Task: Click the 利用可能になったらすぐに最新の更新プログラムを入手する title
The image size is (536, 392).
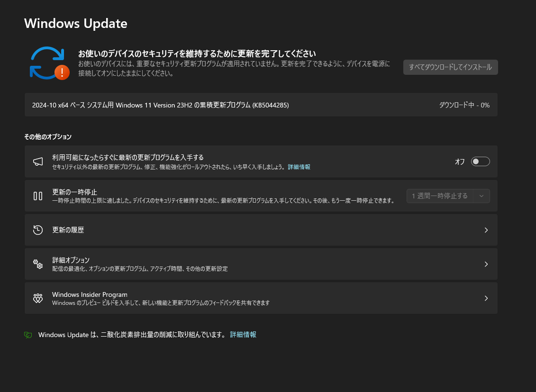Action: tap(128, 157)
